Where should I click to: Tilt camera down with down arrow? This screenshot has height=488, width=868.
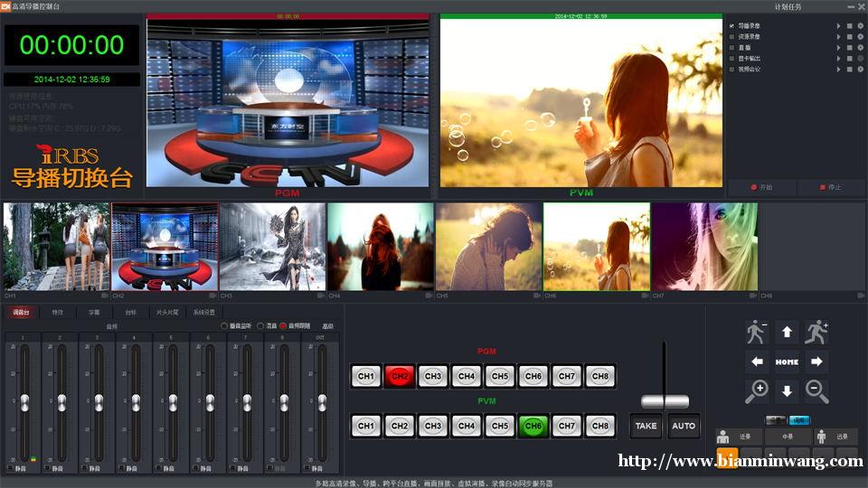(x=787, y=391)
